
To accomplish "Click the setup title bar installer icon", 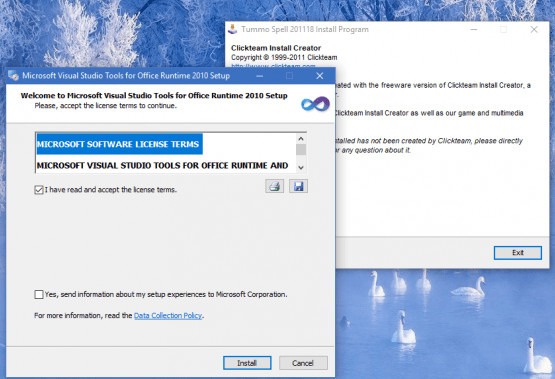I will (13, 75).
